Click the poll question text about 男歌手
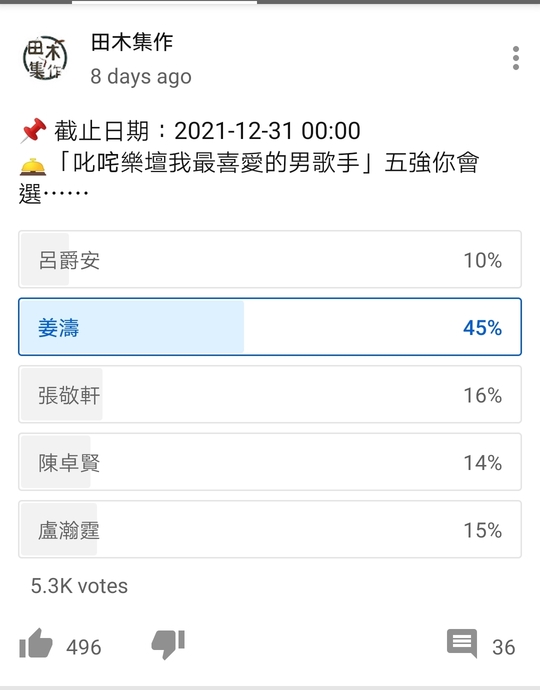Image resolution: width=540 pixels, height=690 pixels. (x=249, y=178)
